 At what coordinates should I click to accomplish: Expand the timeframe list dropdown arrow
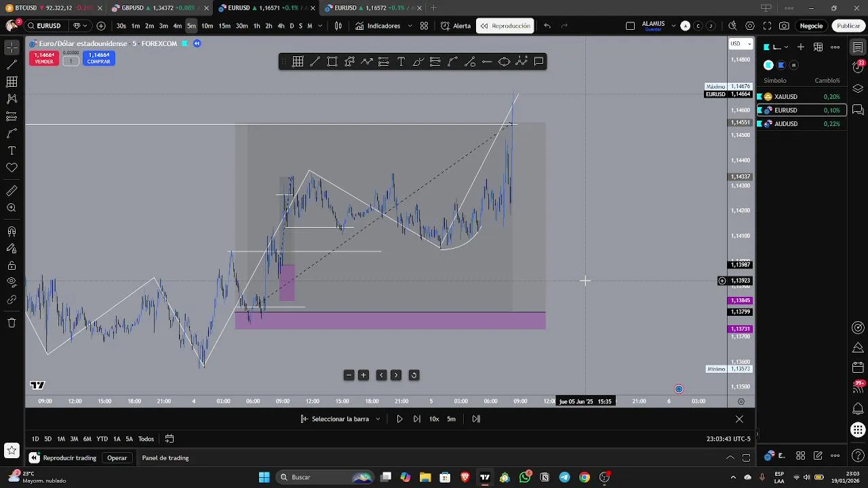pos(320,26)
